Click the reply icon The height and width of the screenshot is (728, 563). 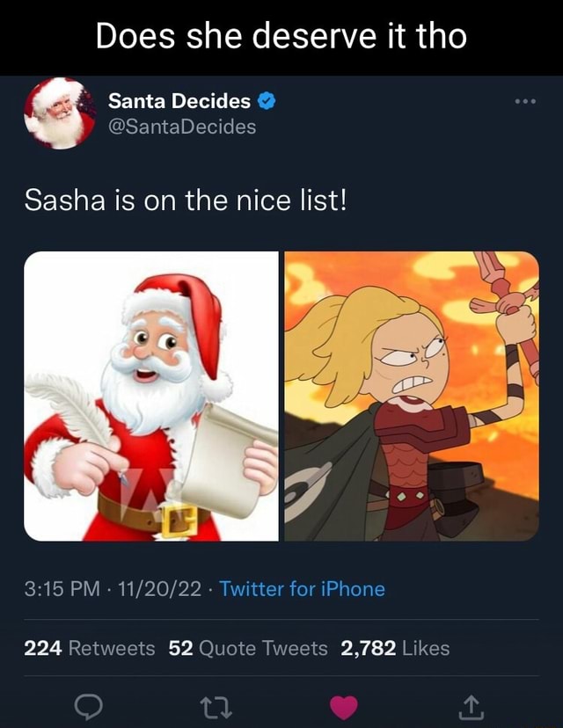(x=91, y=704)
